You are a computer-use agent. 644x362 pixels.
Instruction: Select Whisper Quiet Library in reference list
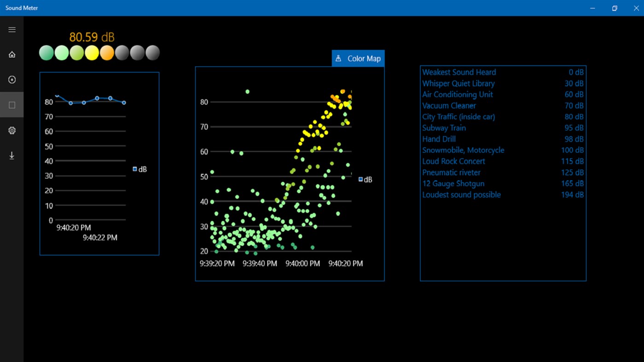[458, 83]
